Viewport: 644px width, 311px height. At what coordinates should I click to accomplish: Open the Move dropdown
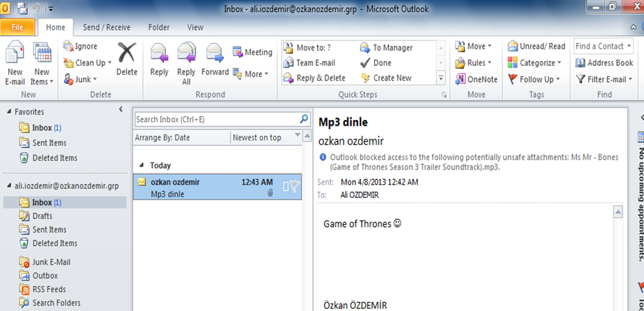[473, 47]
